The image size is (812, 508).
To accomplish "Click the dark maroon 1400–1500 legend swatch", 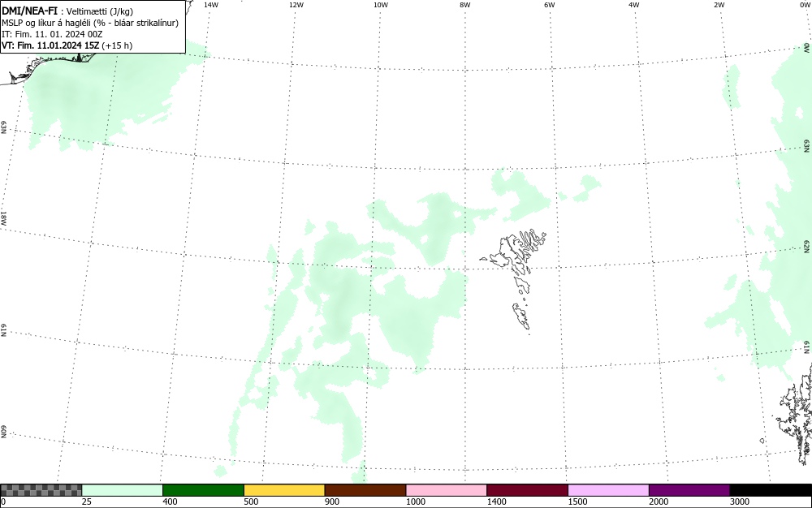I will coord(527,490).
